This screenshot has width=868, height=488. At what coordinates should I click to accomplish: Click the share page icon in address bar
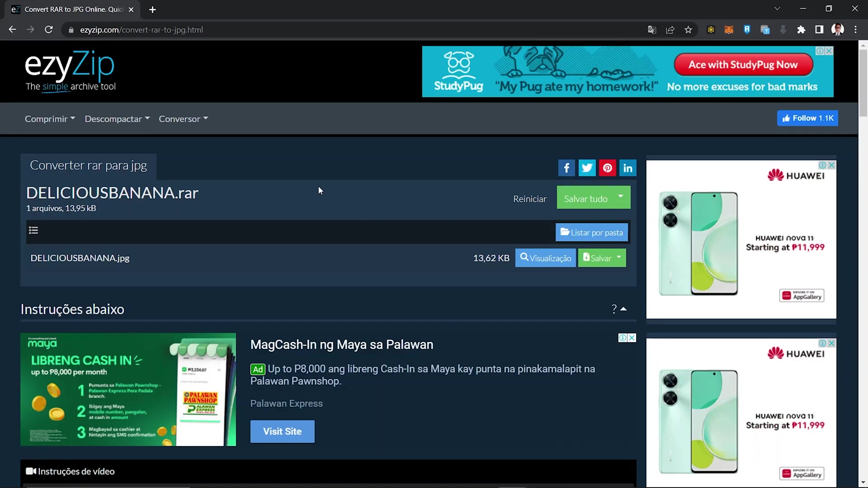pyautogui.click(x=670, y=30)
